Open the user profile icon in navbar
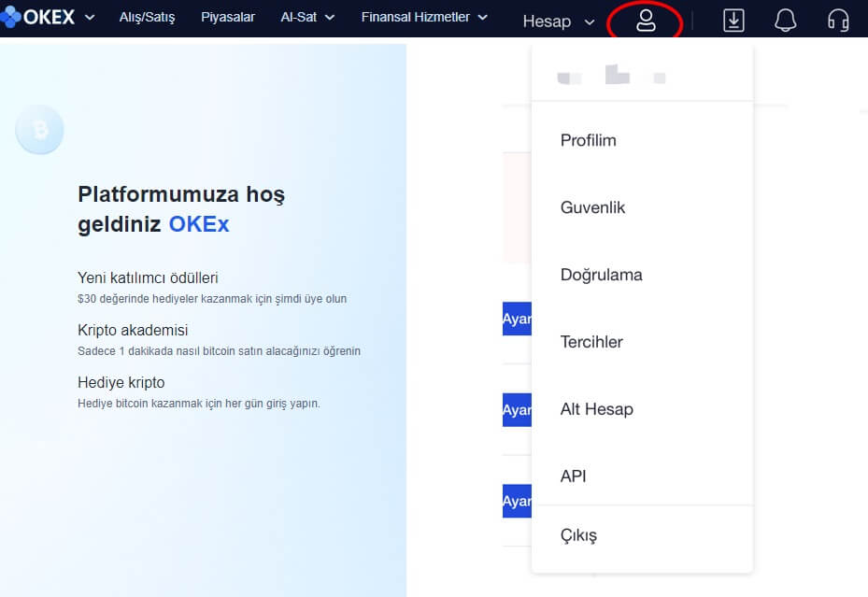The image size is (868, 597). tap(646, 21)
